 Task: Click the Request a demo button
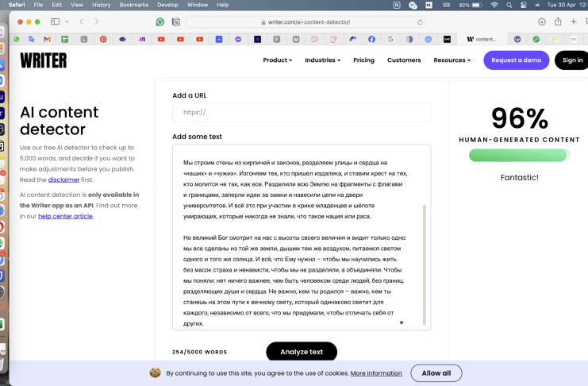(x=517, y=60)
